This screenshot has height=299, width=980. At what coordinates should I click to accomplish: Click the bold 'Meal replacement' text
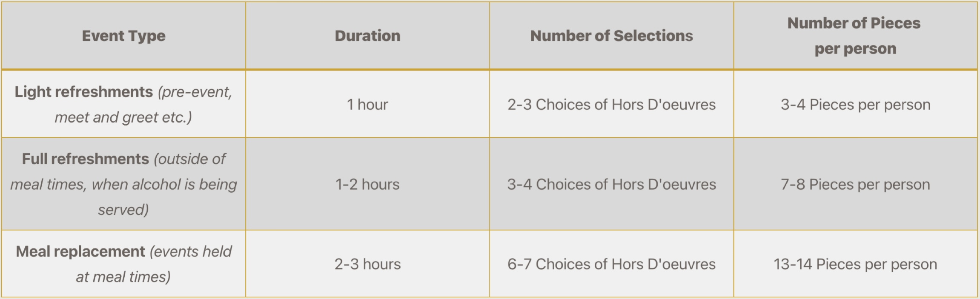(x=80, y=252)
